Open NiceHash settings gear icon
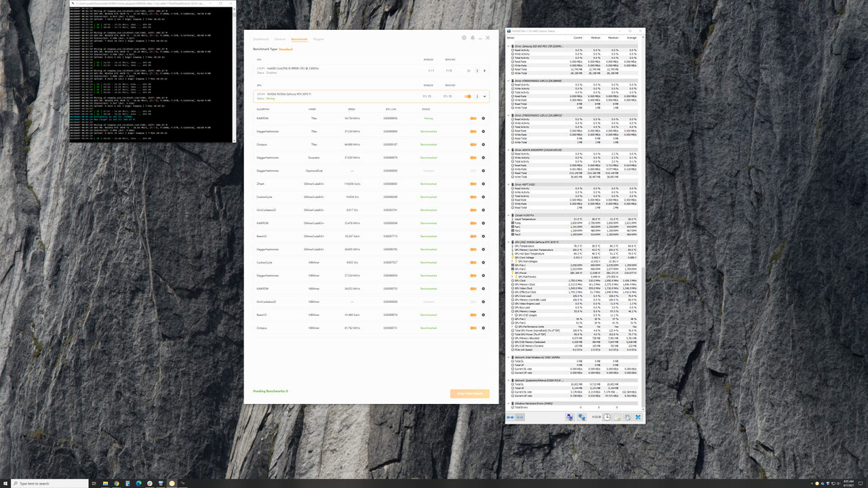 point(464,38)
